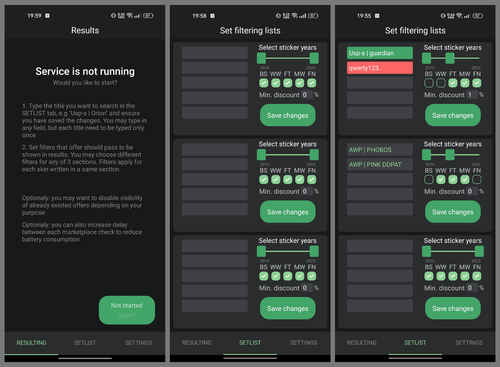Click the 2014 slider handle, bottom section 19:58 screen

261,251
